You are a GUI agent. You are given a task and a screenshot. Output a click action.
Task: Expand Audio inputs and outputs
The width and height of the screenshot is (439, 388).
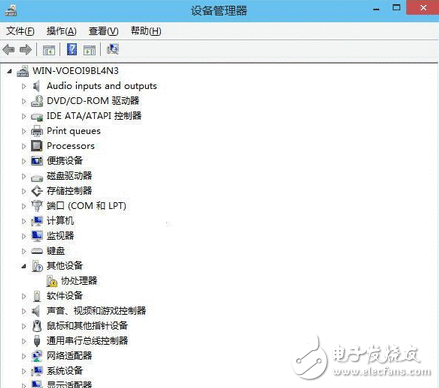[24, 86]
